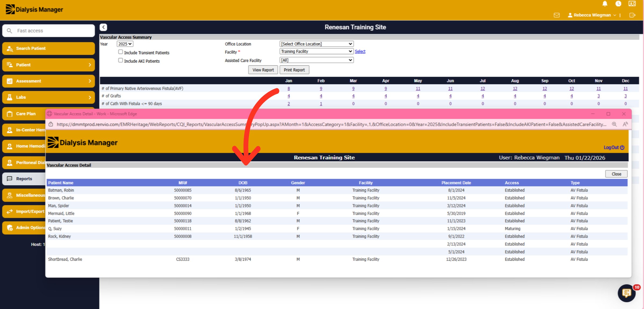View site info lock icon in popup

coord(51,124)
